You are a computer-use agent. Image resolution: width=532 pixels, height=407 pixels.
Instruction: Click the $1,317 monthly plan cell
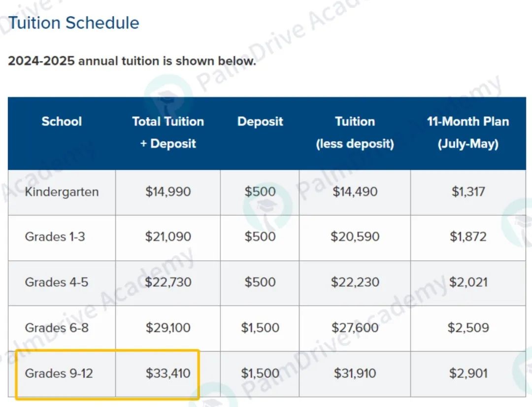pyautogui.click(x=468, y=192)
